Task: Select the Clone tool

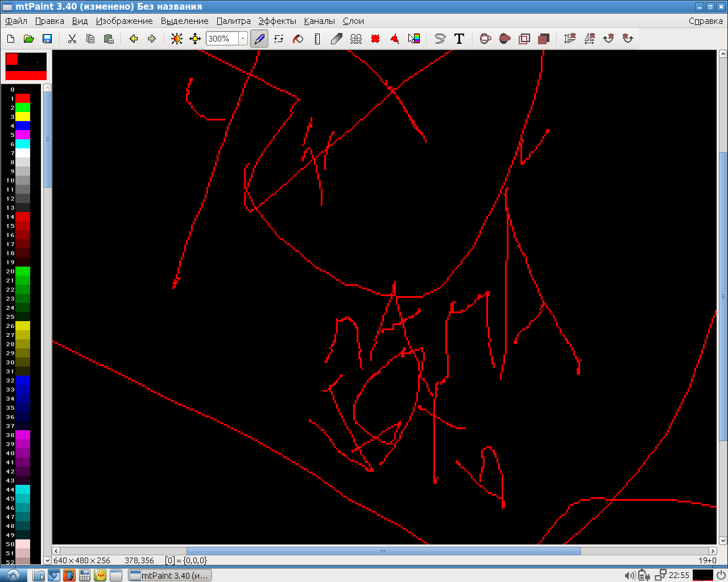Action: [356, 39]
